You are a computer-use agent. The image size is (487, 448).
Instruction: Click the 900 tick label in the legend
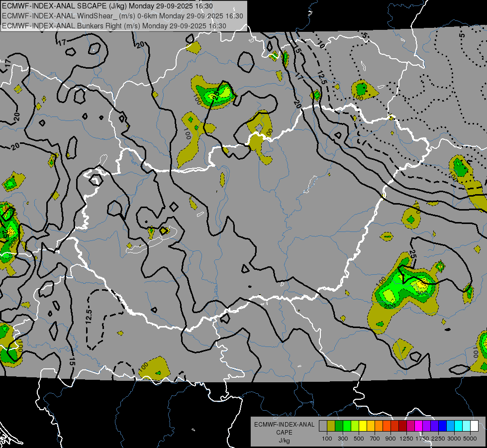[390, 439]
